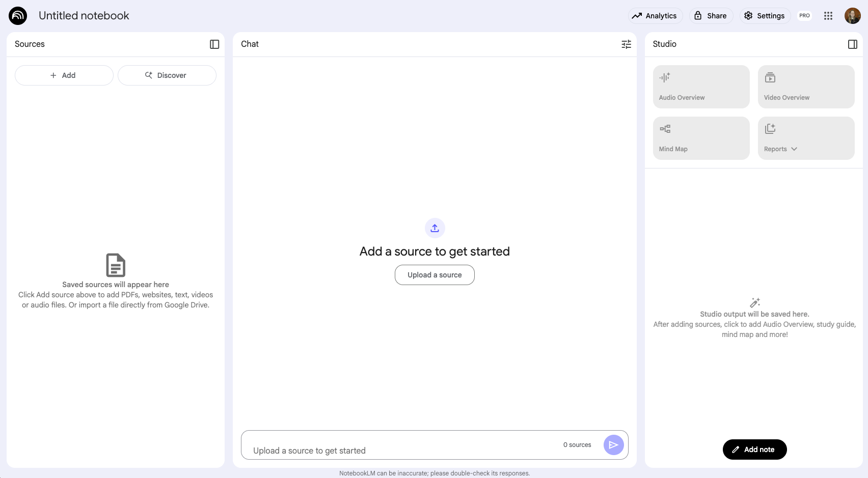The height and width of the screenshot is (478, 868).
Task: Generate a Mind Map
Action: click(x=701, y=138)
